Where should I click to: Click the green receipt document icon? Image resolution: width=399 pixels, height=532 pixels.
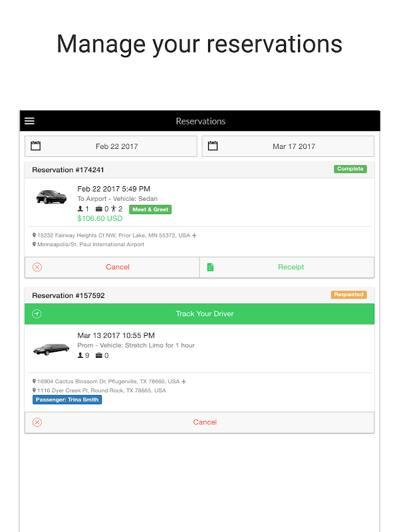pyautogui.click(x=210, y=267)
